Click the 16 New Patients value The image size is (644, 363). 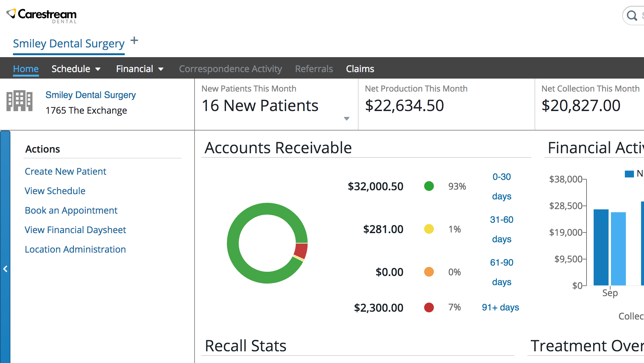click(260, 106)
